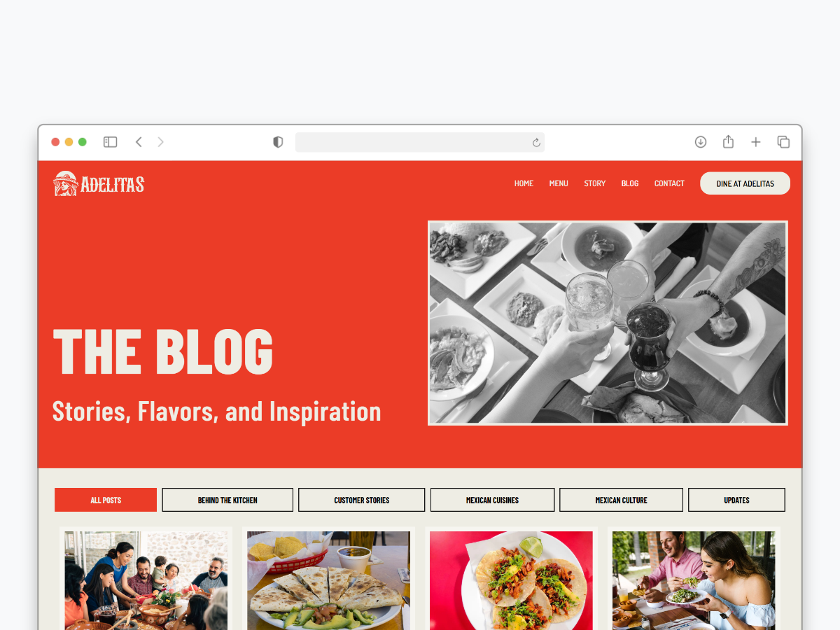Viewport: 840px width, 630px height.
Task: Show tab overview icon
Action: click(783, 142)
